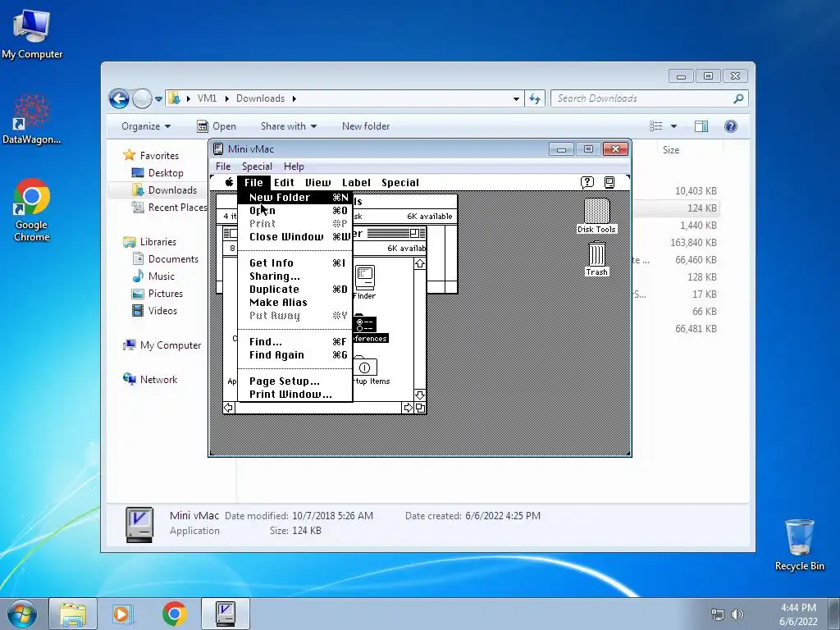Select Recent Places in Favorites
Viewport: 840px width, 630px height.
(x=170, y=208)
